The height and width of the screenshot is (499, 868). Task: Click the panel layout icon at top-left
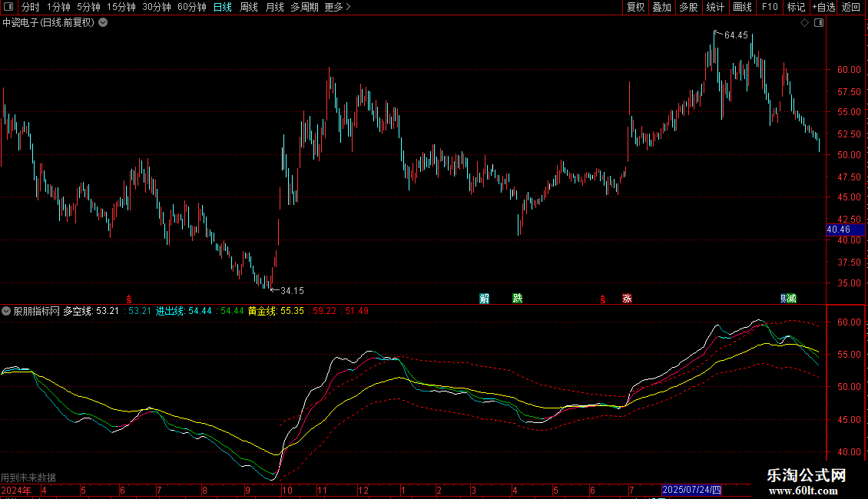(x=8, y=7)
